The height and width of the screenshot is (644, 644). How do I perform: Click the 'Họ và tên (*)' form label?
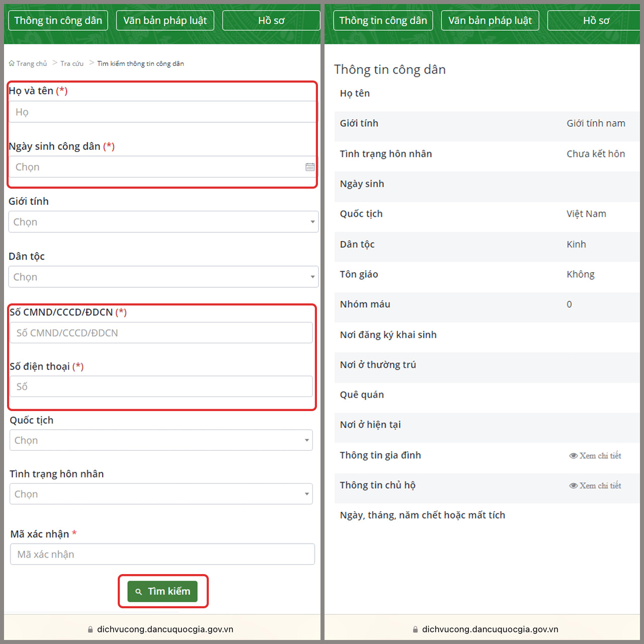tap(38, 91)
